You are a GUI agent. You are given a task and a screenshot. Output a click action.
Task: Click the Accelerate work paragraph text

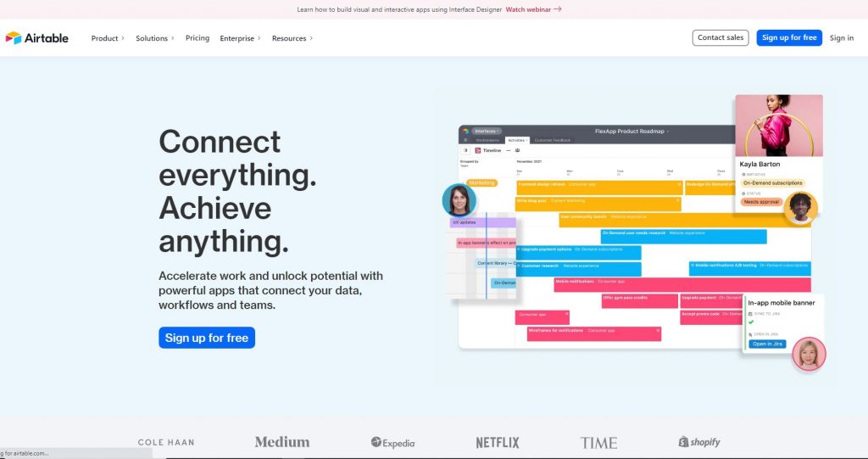[x=270, y=290]
